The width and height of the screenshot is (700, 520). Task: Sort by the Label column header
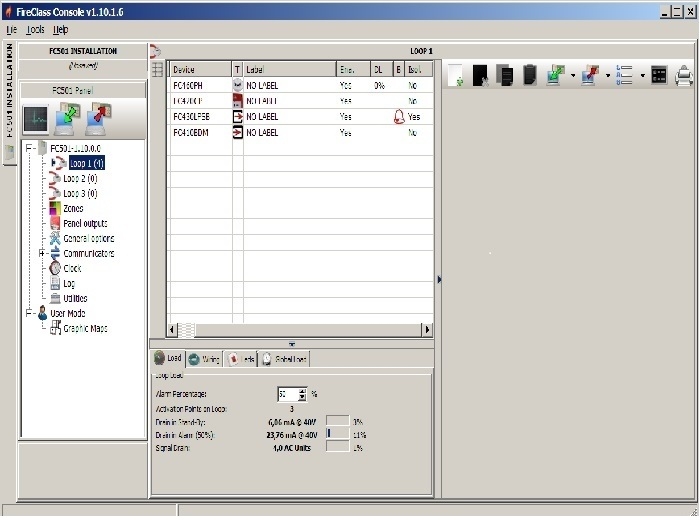[x=290, y=69]
